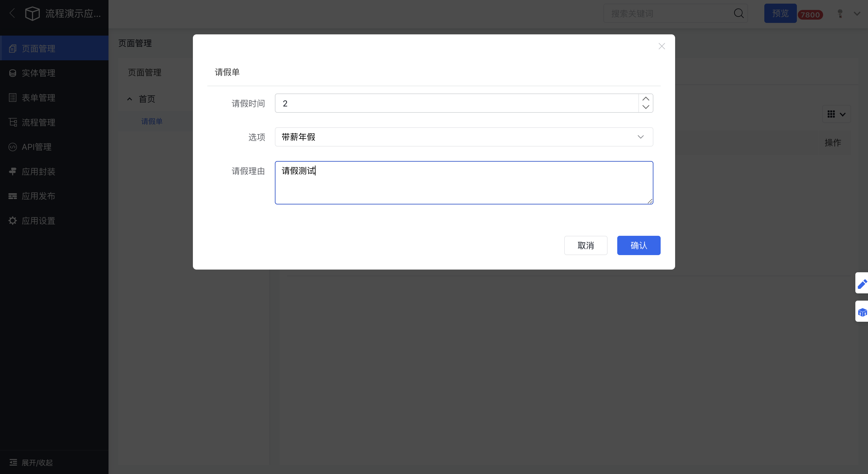This screenshot has height=474, width=868.
Task: Click the 页面管理 breadcrumb title
Action: click(135, 43)
